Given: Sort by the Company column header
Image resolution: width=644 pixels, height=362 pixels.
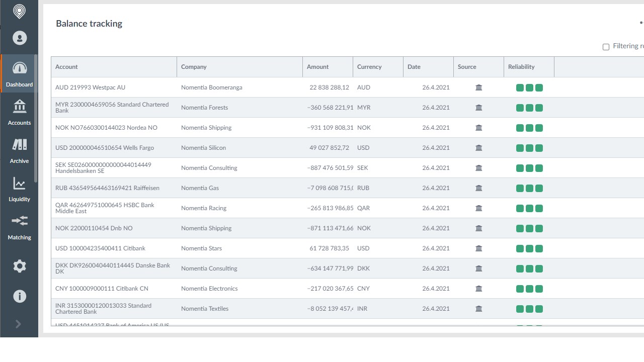Looking at the screenshot, I should [x=240, y=67].
